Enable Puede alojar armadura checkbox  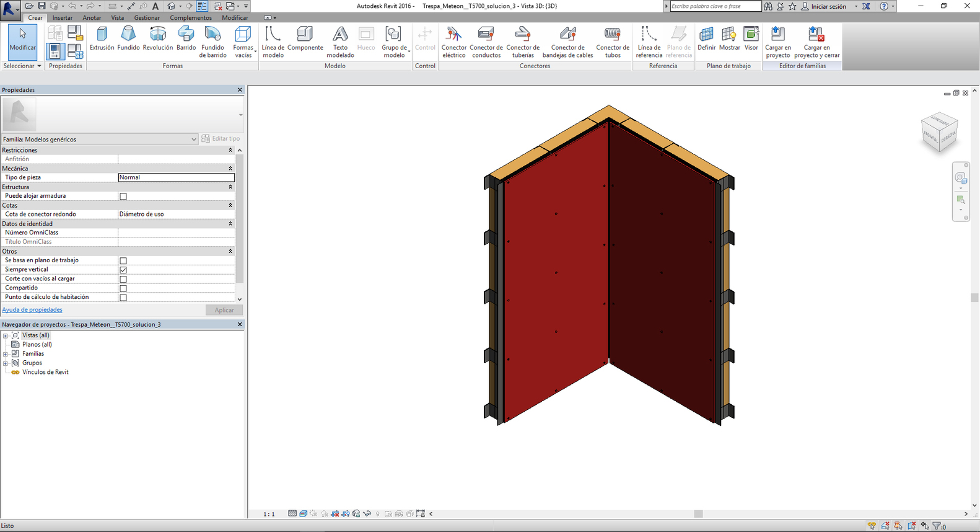[x=123, y=197]
